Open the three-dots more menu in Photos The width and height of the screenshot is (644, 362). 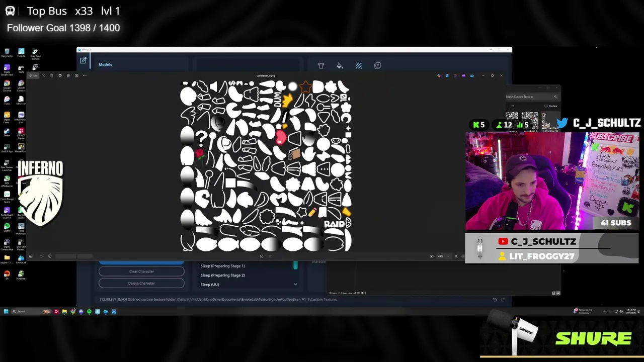click(85, 75)
